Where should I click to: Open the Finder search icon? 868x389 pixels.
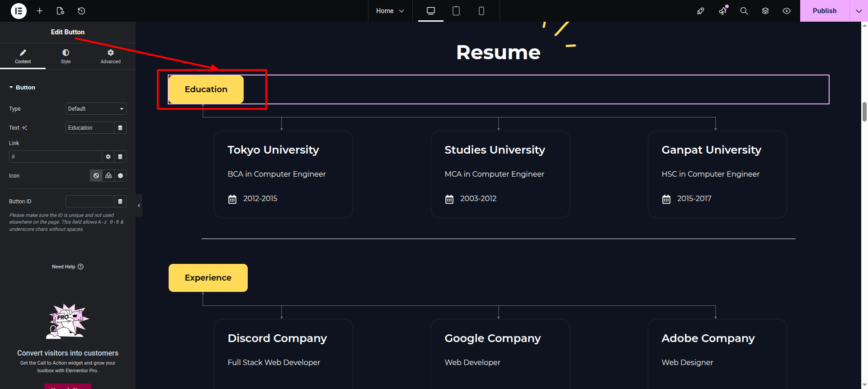(744, 11)
